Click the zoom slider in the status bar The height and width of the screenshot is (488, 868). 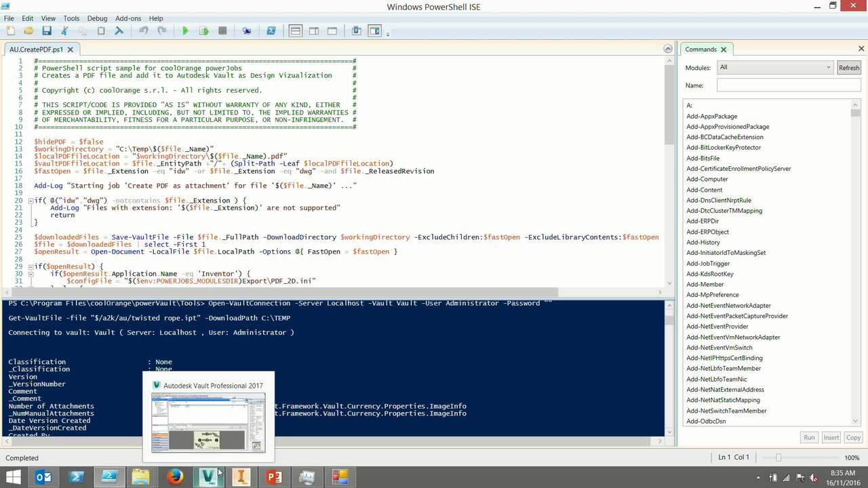point(778,457)
